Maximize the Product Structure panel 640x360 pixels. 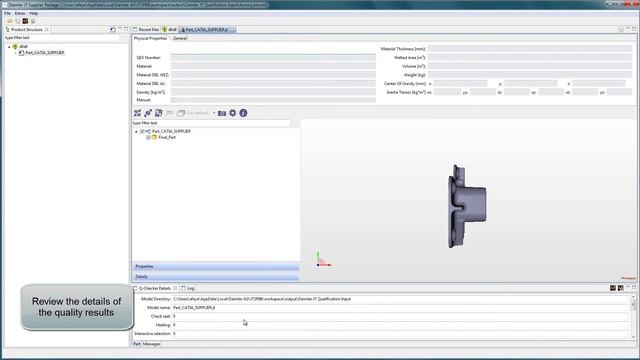pos(126,29)
